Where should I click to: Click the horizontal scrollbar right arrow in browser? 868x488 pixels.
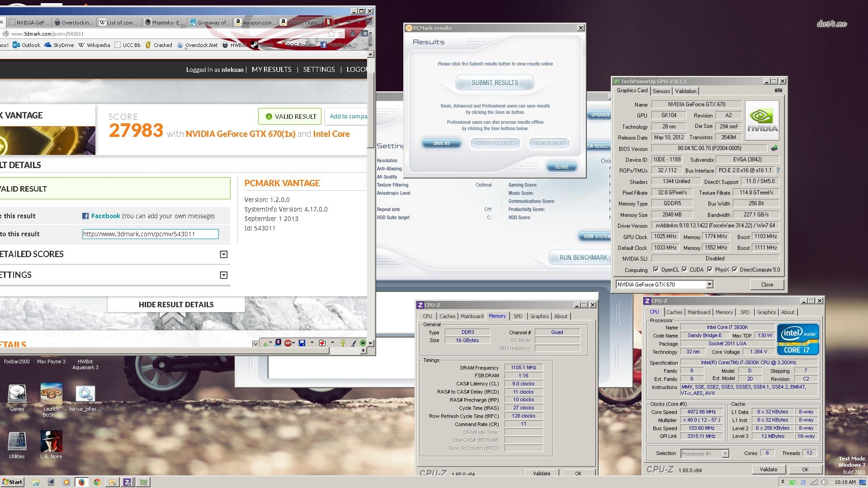click(363, 350)
